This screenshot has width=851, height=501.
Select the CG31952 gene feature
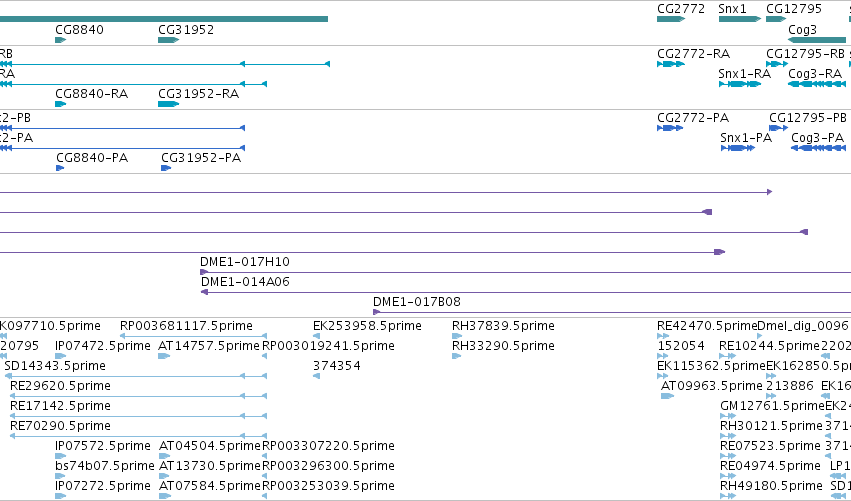[168, 40]
